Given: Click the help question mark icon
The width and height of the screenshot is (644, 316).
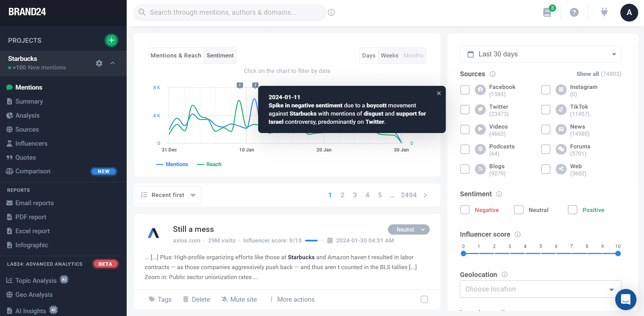Looking at the screenshot, I should [574, 13].
